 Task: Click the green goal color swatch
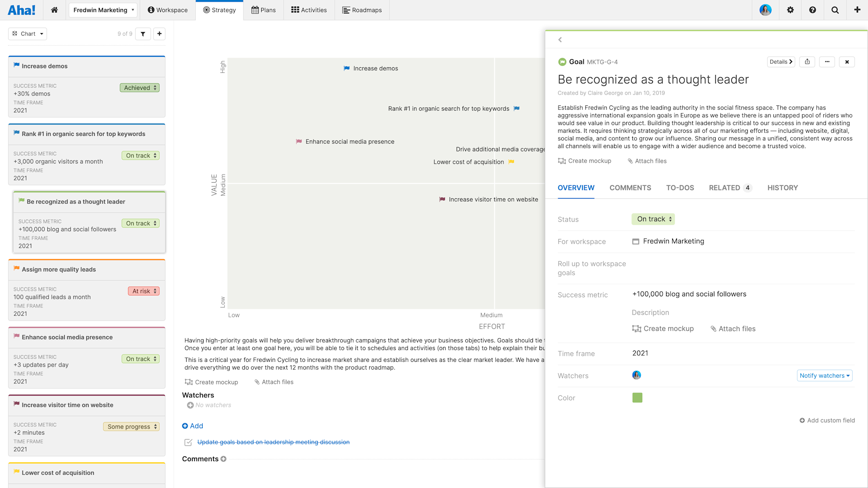coord(637,398)
